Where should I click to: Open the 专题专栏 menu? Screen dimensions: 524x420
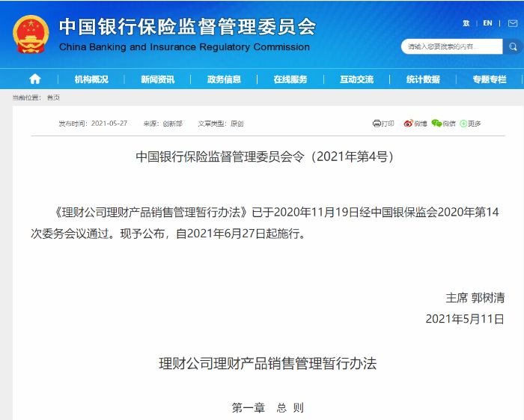tap(490, 79)
